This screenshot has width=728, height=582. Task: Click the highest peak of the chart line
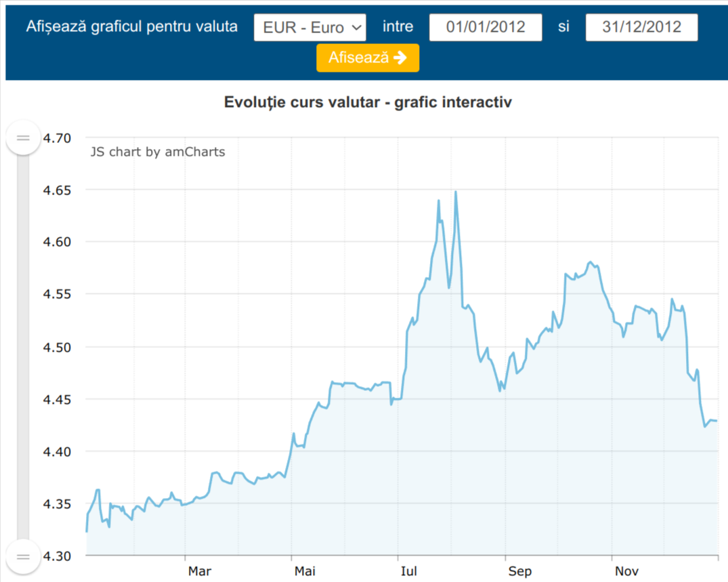click(x=456, y=192)
